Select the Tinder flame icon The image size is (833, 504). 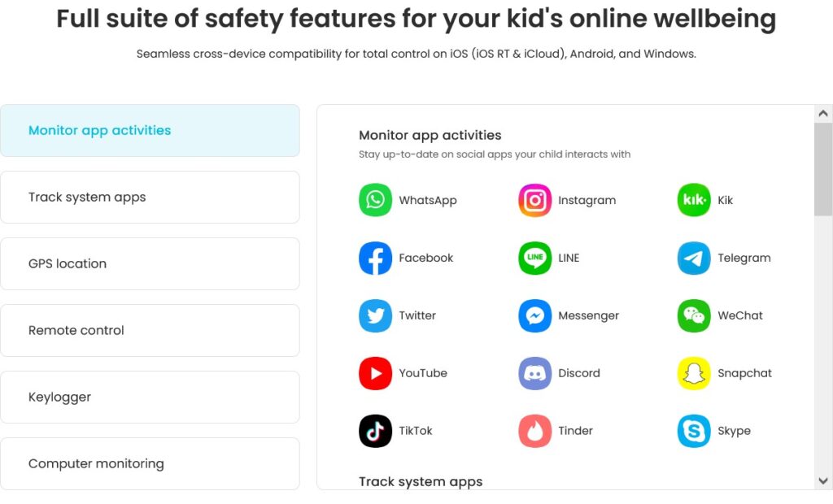(534, 431)
